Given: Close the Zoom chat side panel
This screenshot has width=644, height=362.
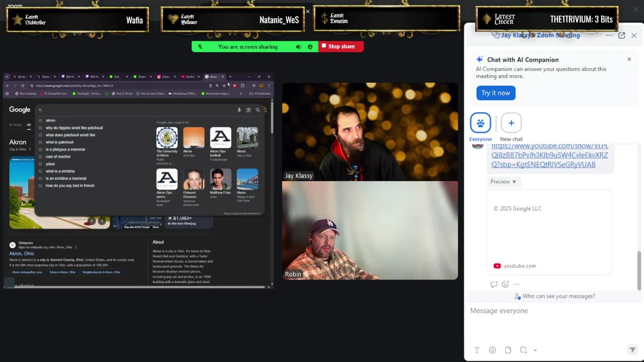Looking at the screenshot, I should pos(634,35).
